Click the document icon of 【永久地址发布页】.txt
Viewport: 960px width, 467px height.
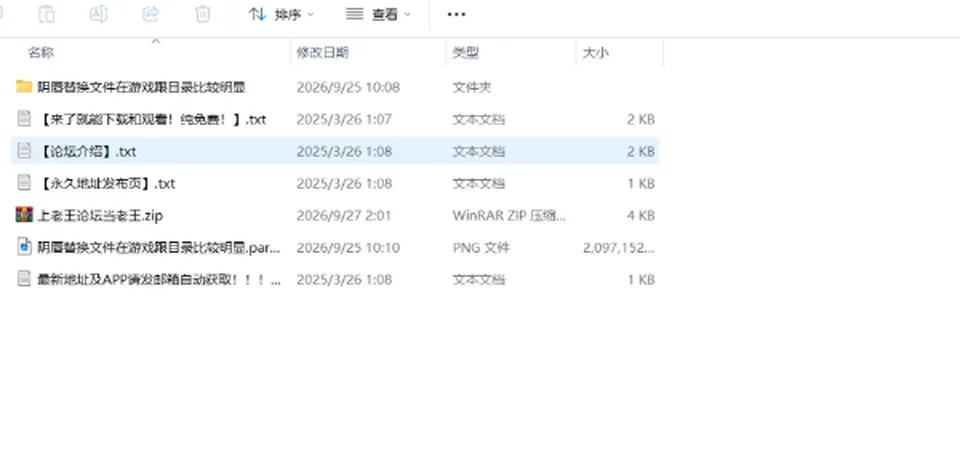(x=24, y=182)
